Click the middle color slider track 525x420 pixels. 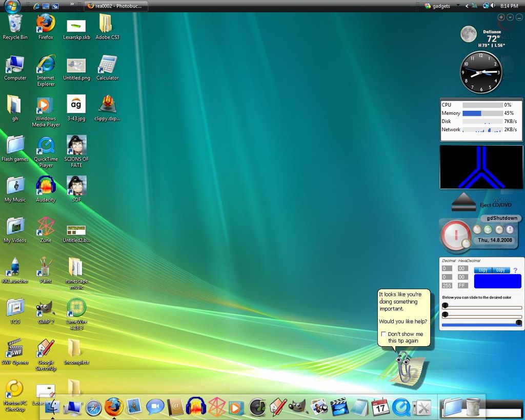point(482,316)
